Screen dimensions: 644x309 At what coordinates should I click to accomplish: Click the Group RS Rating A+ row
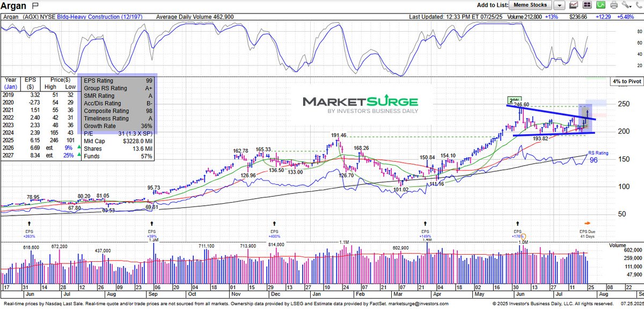pyautogui.click(x=118, y=88)
